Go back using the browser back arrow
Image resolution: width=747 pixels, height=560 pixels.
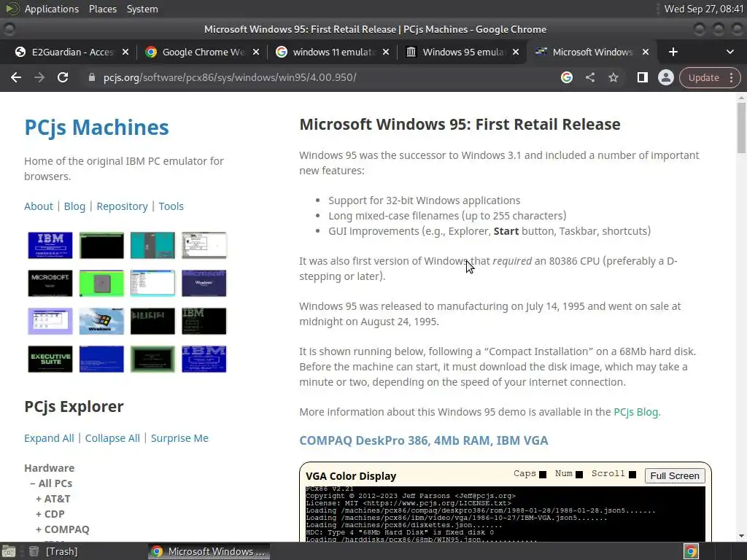[16, 77]
